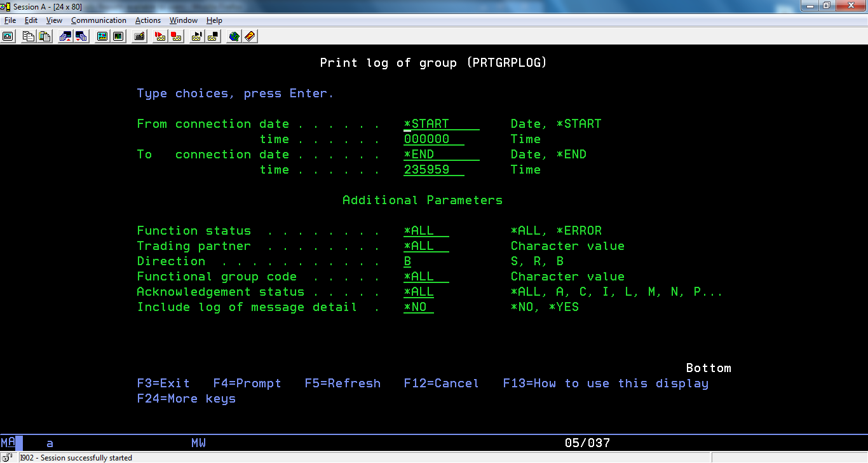Click the 'Functional group code' label
Image resolution: width=868 pixels, height=463 pixels.
[x=217, y=277]
